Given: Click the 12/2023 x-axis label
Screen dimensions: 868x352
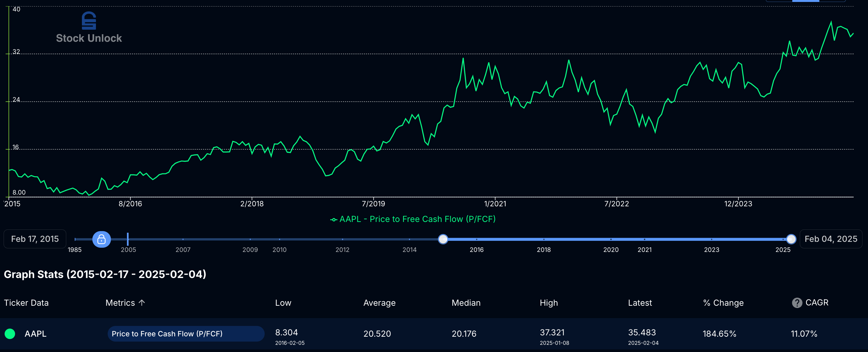Looking at the screenshot, I should coord(738,204).
